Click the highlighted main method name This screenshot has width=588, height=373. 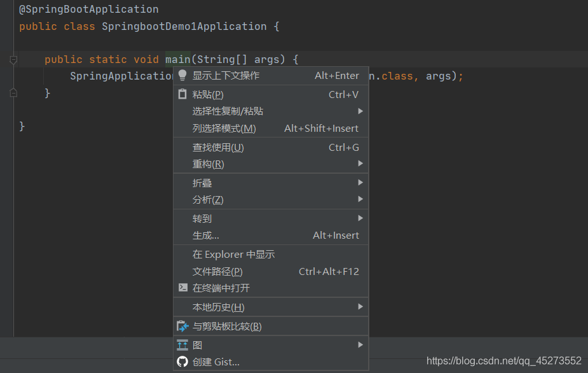pos(178,59)
